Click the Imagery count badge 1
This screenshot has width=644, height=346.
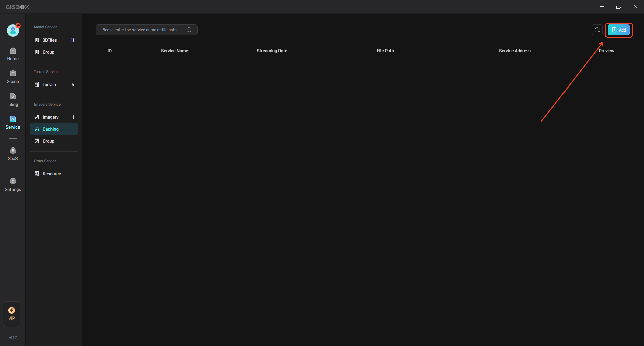[73, 117]
